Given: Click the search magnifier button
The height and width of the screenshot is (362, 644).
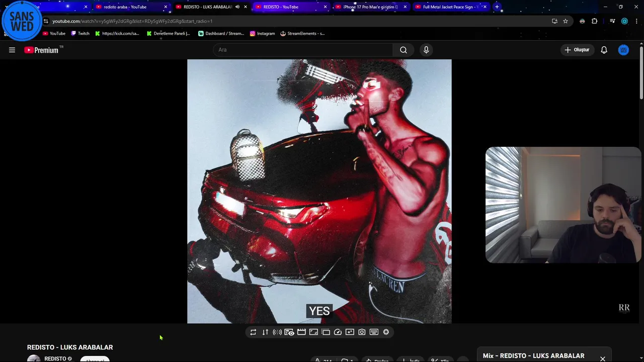Looking at the screenshot, I should point(404,50).
